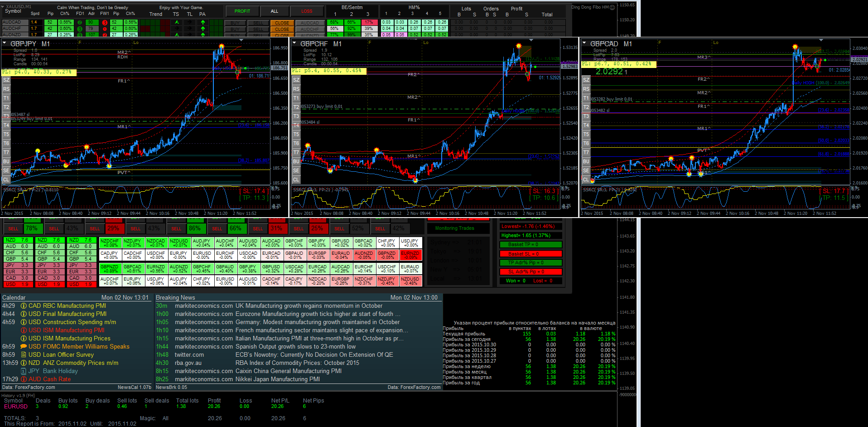Click impact icon beside CAD RBC Manufacturing PMI
Screen dimensions: 868x427
[24, 306]
